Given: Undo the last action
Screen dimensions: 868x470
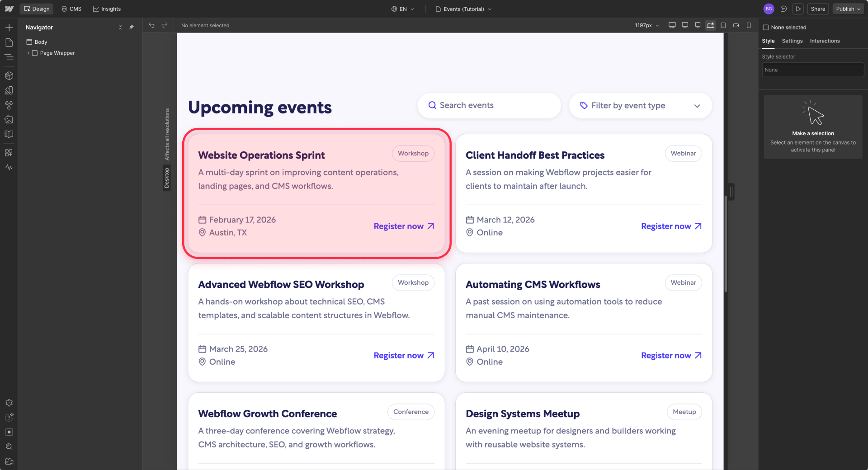Looking at the screenshot, I should pos(152,25).
